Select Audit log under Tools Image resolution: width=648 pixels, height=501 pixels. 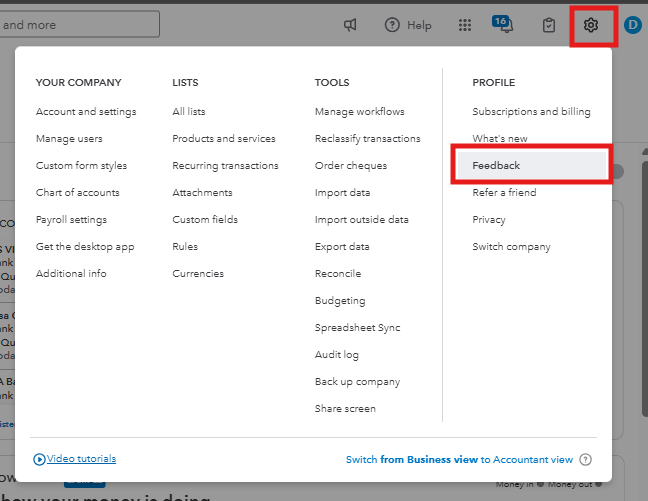point(336,355)
